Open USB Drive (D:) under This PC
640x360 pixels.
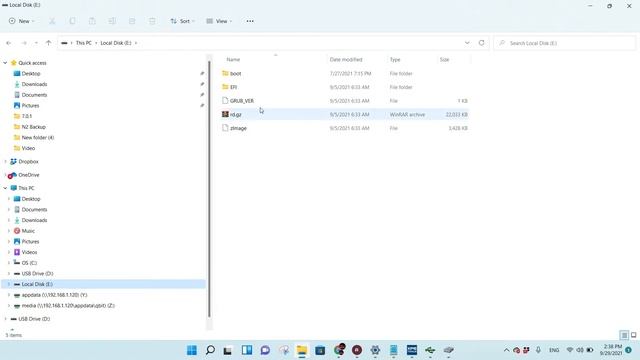point(37,273)
